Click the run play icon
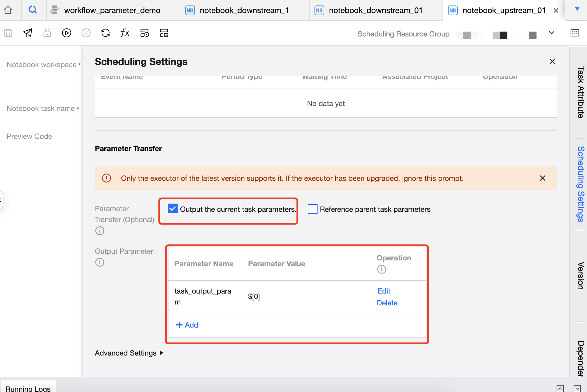 tap(66, 33)
